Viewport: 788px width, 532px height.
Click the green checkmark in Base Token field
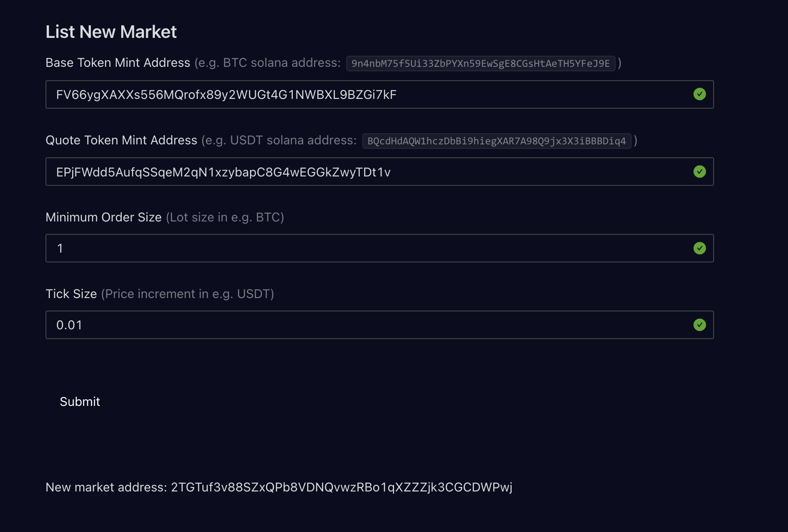coord(700,94)
